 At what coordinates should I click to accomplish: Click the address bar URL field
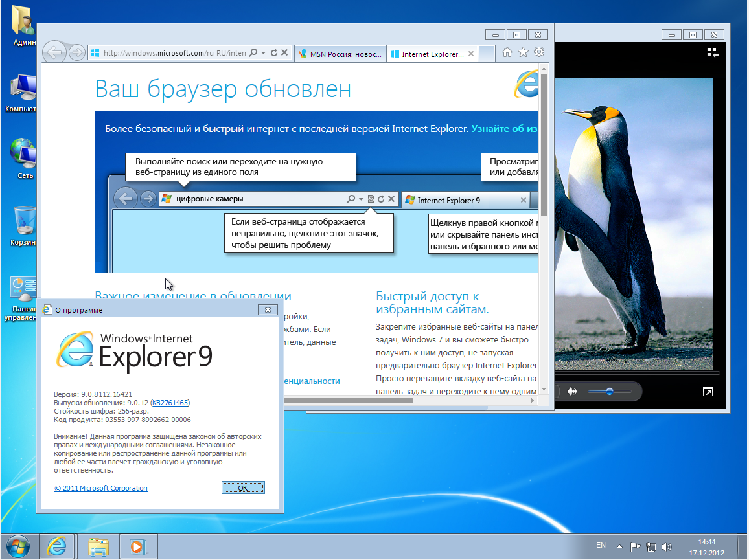coord(174,53)
